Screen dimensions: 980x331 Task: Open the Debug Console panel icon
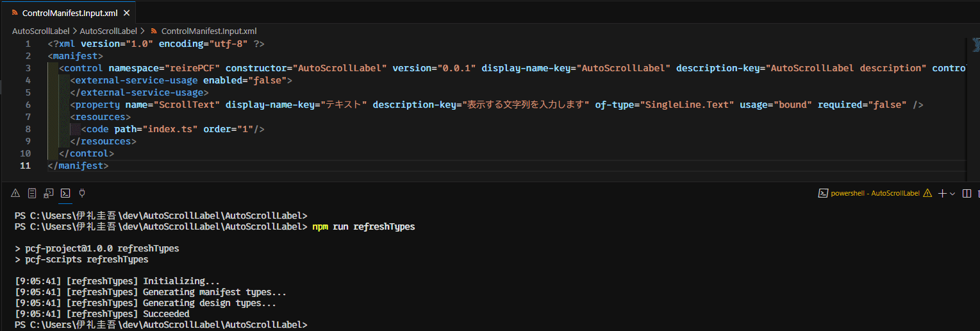click(48, 193)
